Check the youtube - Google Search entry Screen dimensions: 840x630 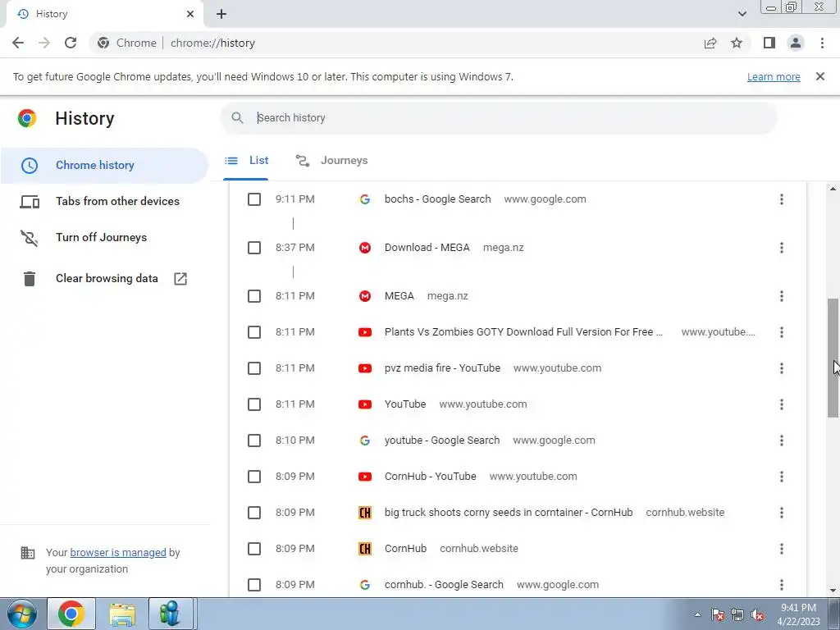pos(254,441)
